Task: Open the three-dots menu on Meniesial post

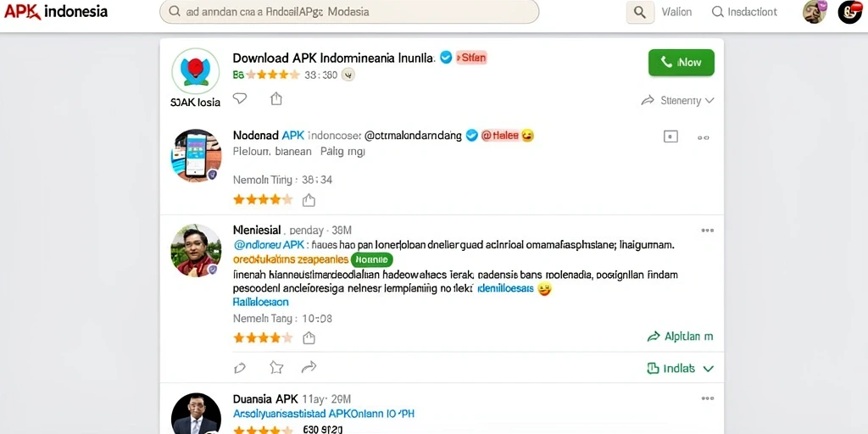Action: [707, 231]
